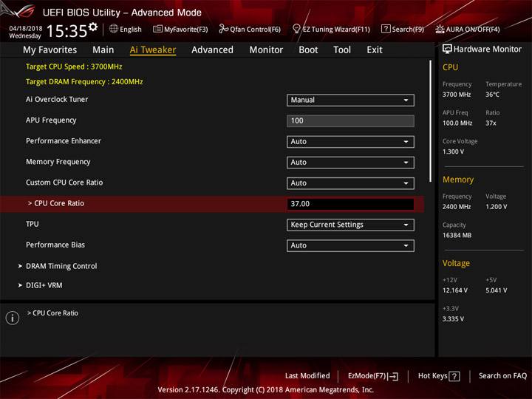Click the Ai Overclock Tuner label
Image resolution: width=532 pixels, height=399 pixels.
point(57,100)
